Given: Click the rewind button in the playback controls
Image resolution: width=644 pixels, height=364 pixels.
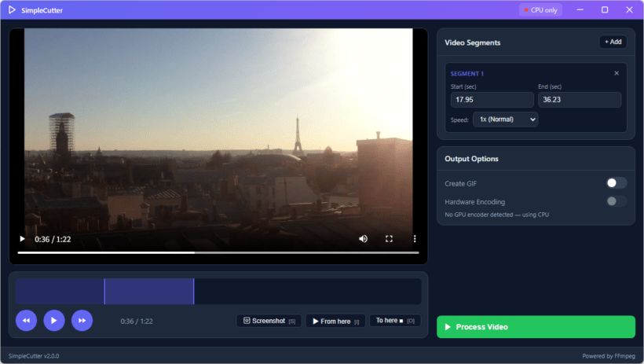Looking at the screenshot, I should point(26,321).
